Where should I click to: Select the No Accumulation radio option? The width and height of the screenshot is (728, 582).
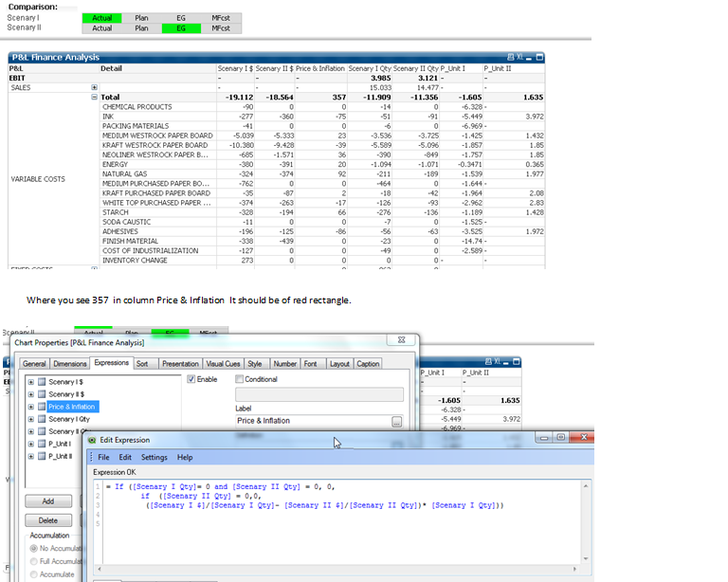coord(34,548)
